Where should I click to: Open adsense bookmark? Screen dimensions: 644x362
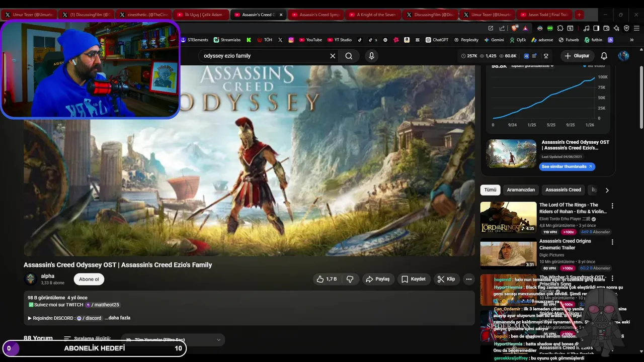coord(542,40)
